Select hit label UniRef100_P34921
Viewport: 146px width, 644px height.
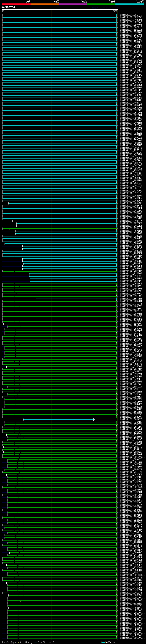point(131,133)
